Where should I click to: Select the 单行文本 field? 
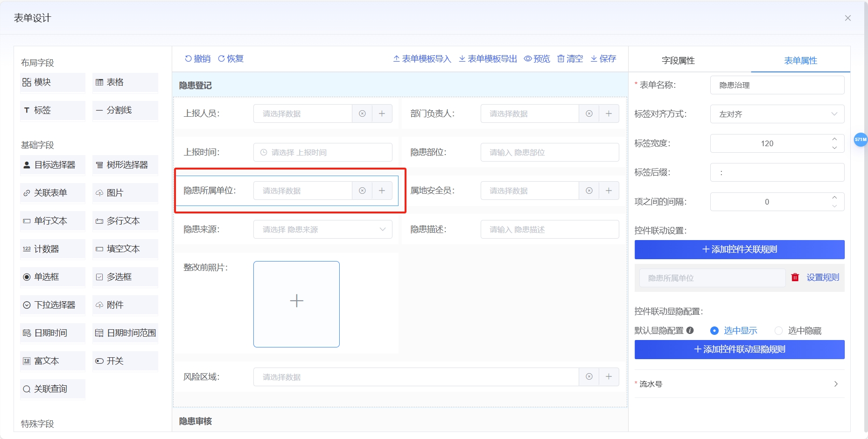point(53,221)
